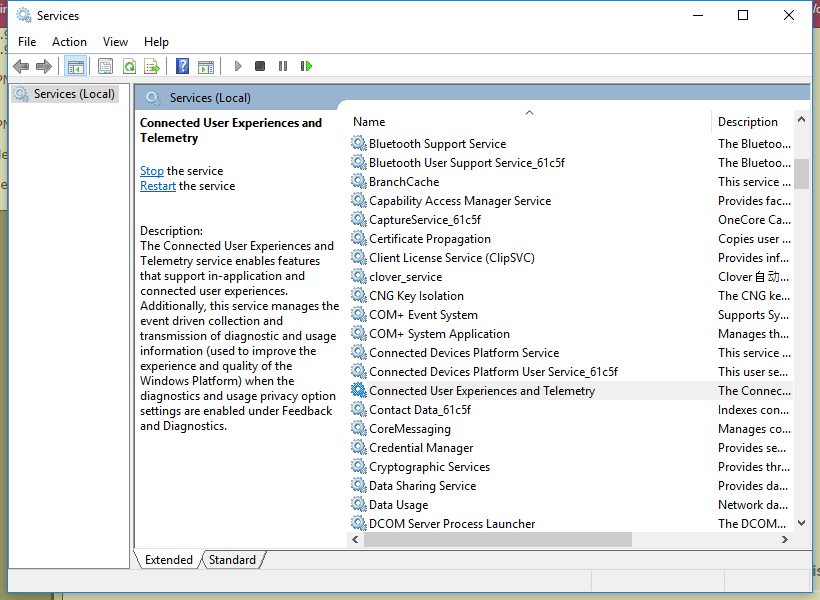This screenshot has width=820, height=600.
Task: Toggle the Show/Hide Console Tree icon
Action: [76, 66]
